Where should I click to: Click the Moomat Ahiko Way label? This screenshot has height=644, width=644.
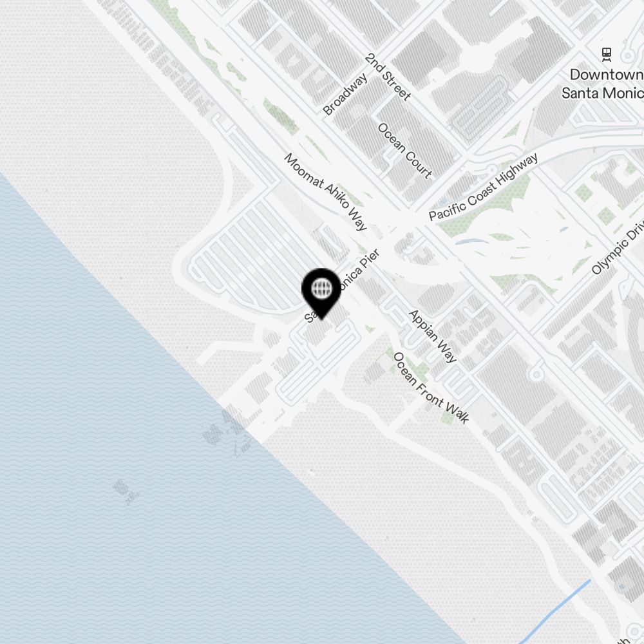(326, 192)
